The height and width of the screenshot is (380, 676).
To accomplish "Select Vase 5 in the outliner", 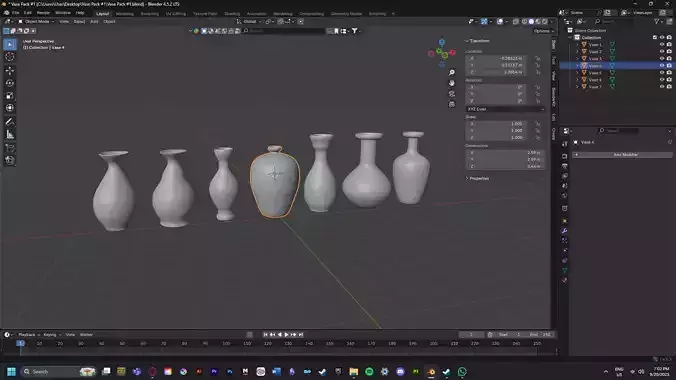I will coord(595,73).
